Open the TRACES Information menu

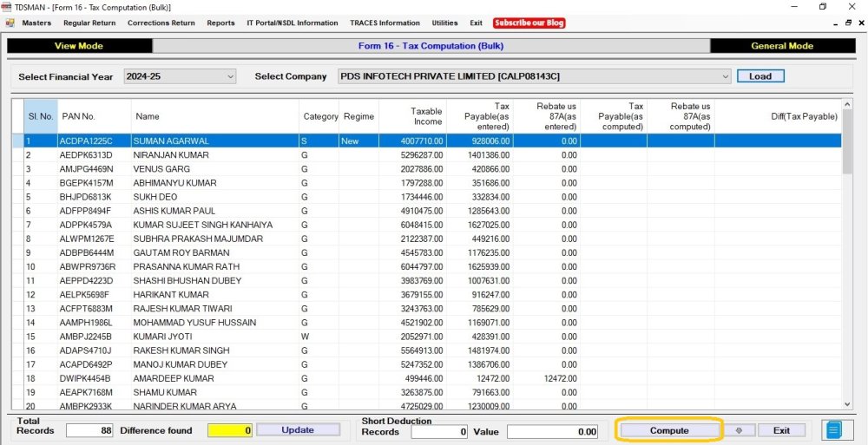click(x=385, y=23)
